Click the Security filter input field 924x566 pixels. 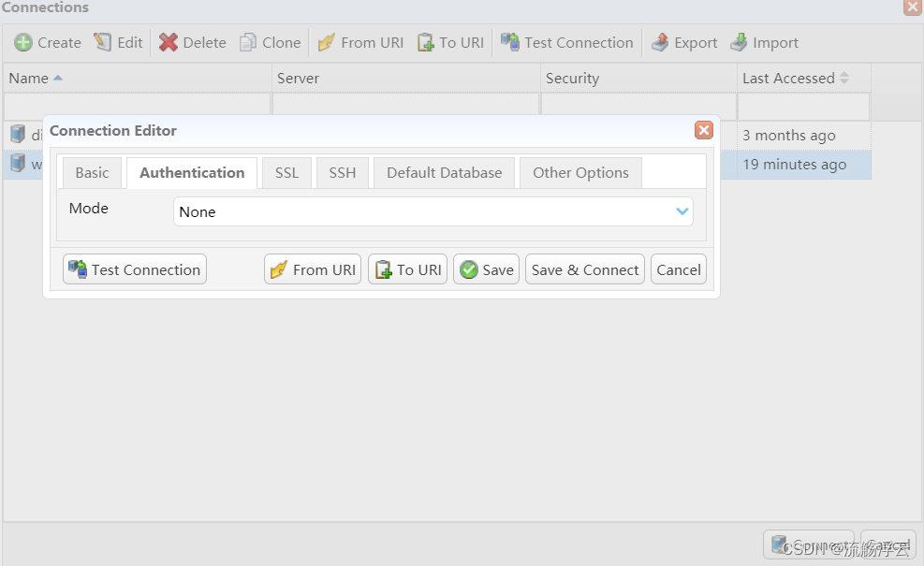[638, 107]
